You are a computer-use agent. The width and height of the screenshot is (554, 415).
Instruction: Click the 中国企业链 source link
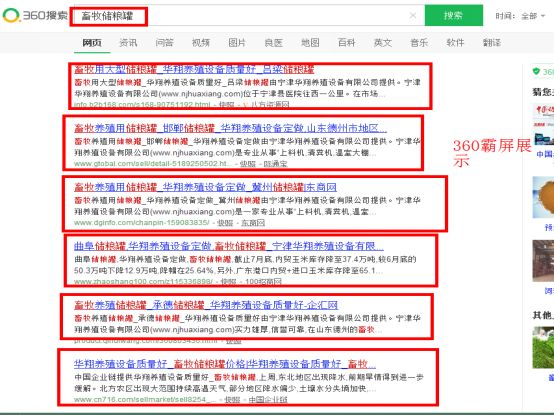point(268,400)
